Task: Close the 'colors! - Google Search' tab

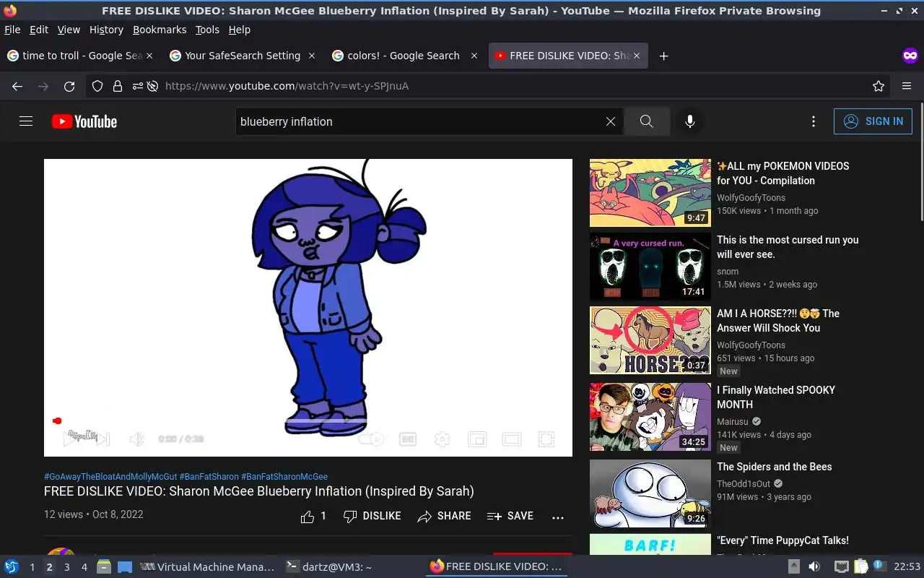Action: pos(474,56)
